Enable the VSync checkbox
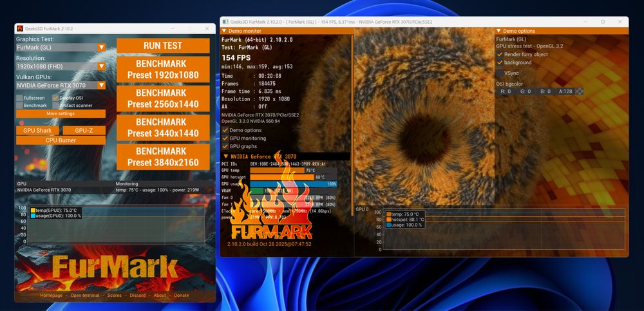Image resolution: width=644 pixels, height=311 pixels. tap(500, 73)
